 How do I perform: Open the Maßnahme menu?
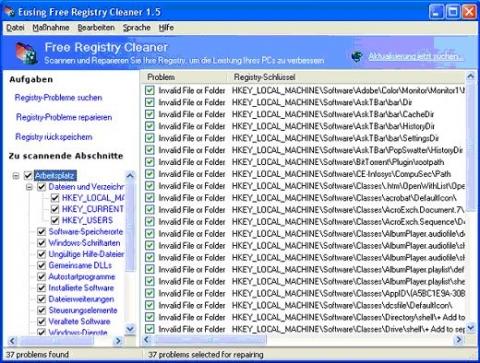(51, 28)
